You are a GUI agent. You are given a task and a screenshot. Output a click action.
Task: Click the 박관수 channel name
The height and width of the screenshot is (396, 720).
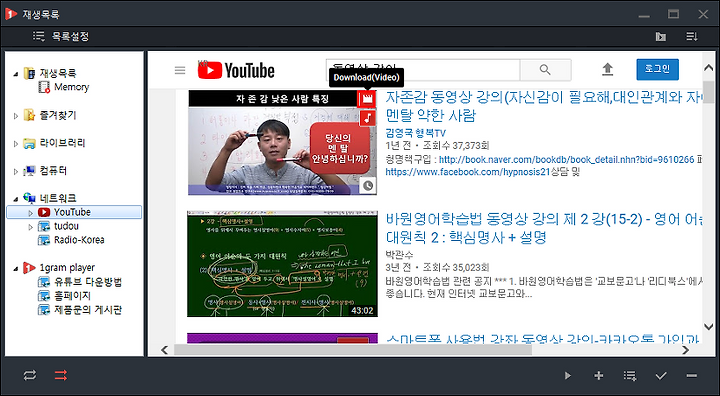399,254
